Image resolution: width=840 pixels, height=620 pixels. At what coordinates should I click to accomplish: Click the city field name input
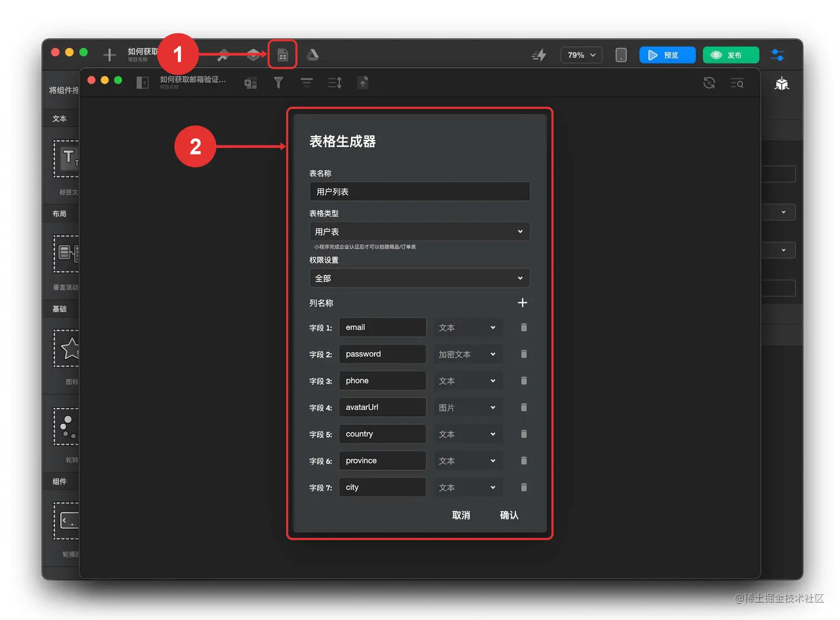point(382,487)
